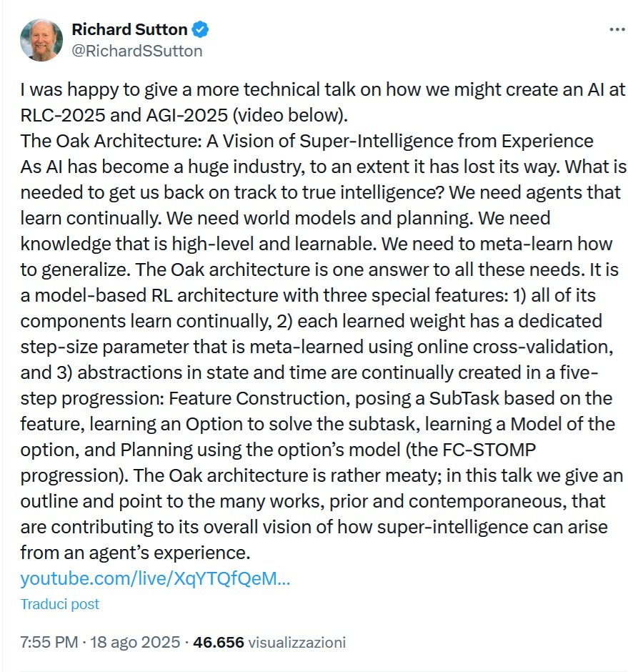Open Richard Sutton's profile avatar photo

click(41, 40)
